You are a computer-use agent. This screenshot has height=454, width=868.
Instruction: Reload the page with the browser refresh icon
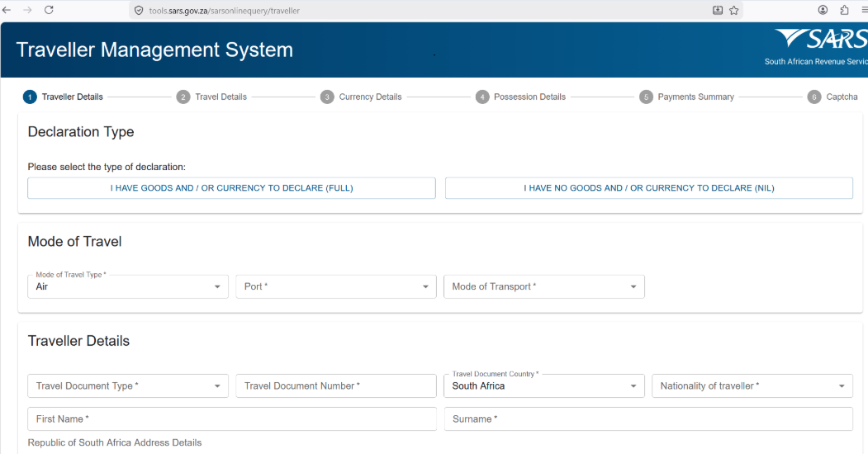[49, 10]
